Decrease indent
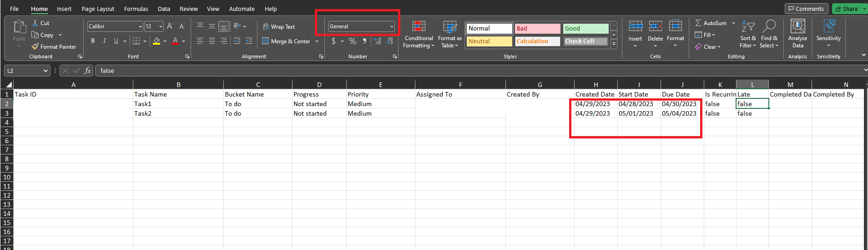 coord(237,41)
